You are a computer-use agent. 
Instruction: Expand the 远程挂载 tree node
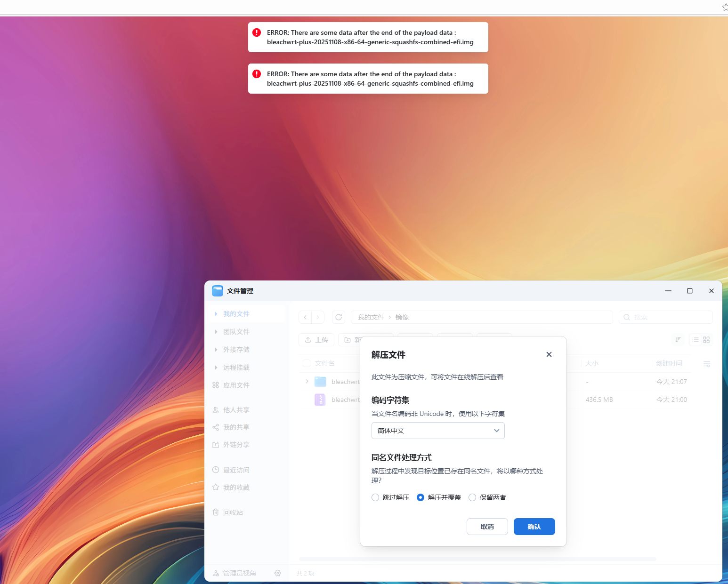(216, 368)
